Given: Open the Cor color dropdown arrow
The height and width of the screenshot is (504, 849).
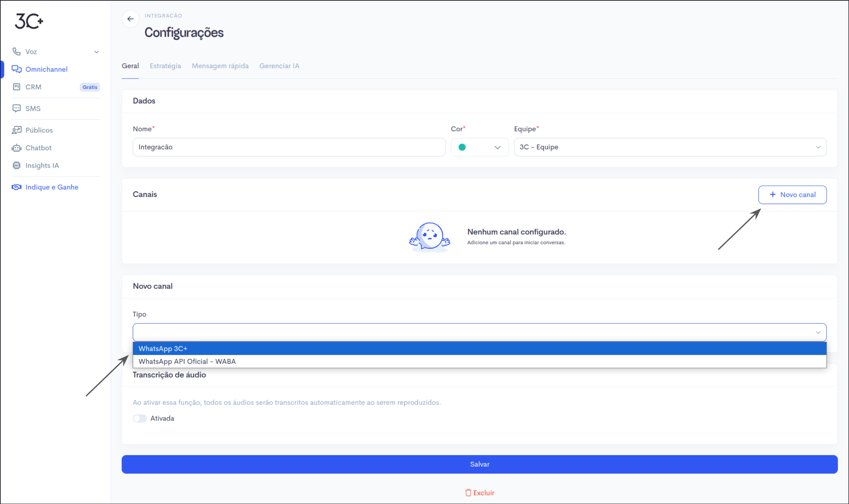Looking at the screenshot, I should click(x=498, y=148).
